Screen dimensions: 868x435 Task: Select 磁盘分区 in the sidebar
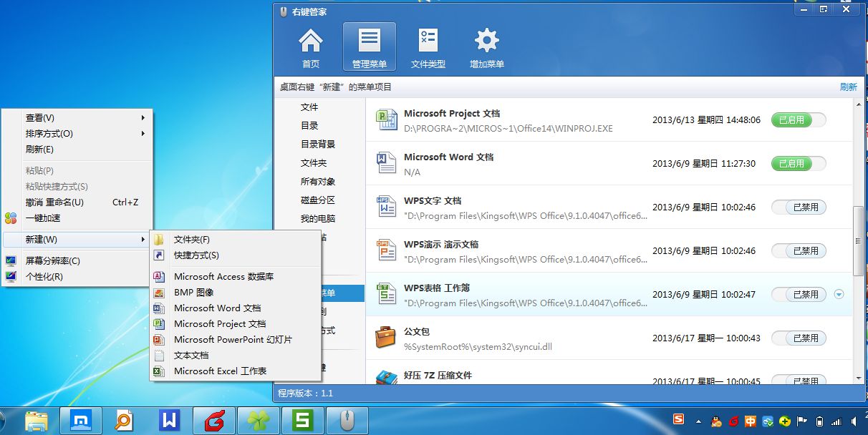click(318, 200)
